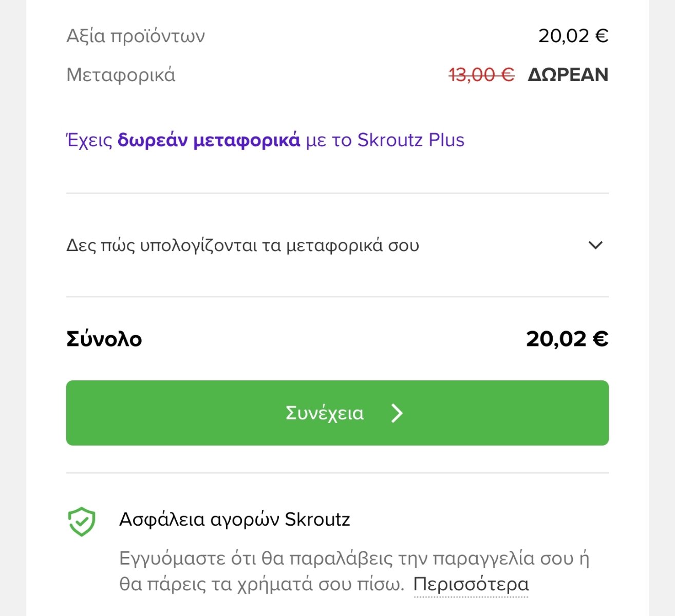Click the ΔΩΡΕΑΝ shipping label
The height and width of the screenshot is (616, 675).
coord(568,75)
